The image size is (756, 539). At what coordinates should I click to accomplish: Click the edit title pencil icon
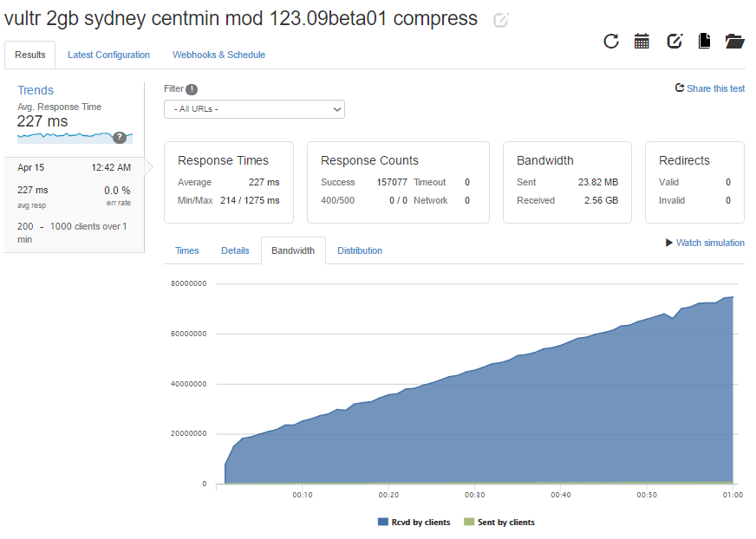(501, 20)
